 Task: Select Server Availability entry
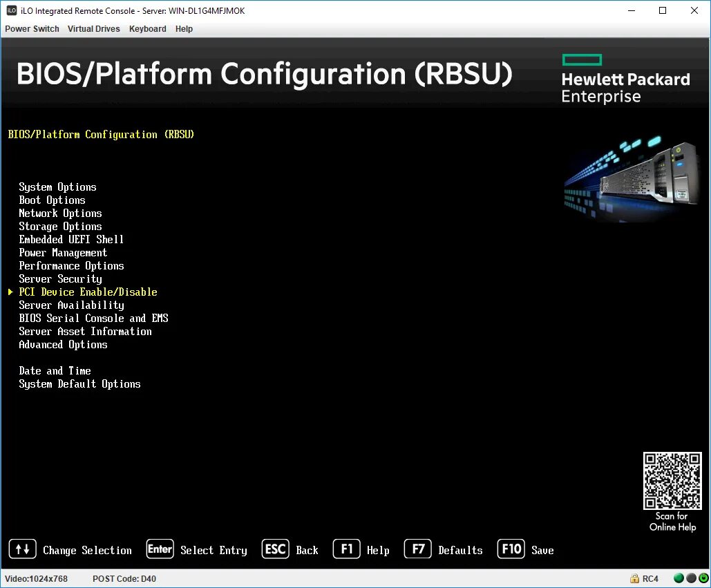point(71,305)
